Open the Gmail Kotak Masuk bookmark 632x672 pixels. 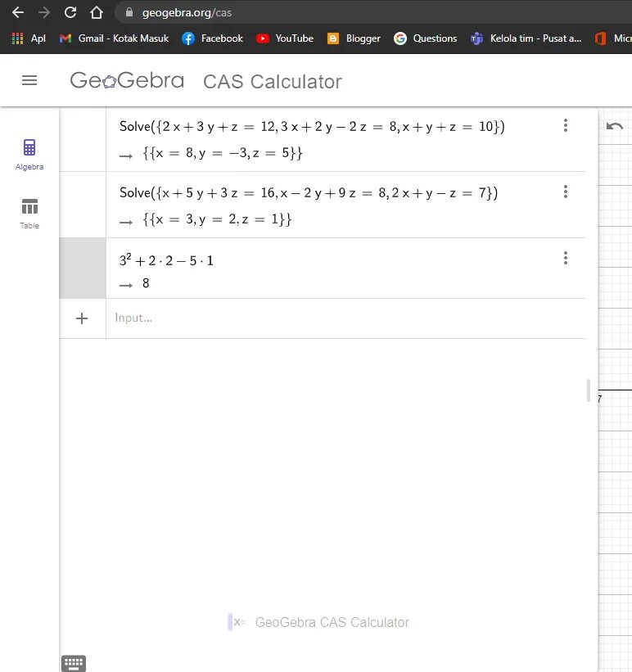tap(114, 38)
